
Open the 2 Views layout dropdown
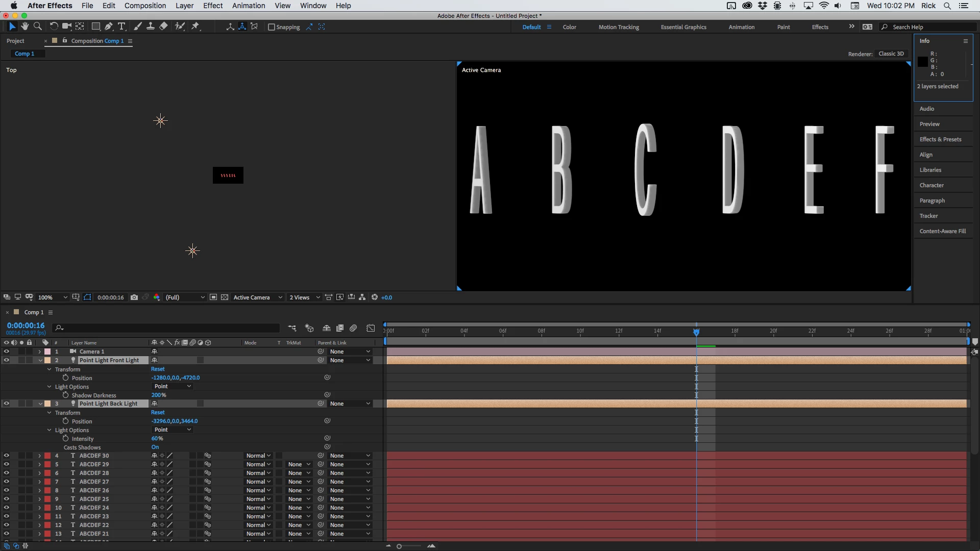pyautogui.click(x=305, y=297)
